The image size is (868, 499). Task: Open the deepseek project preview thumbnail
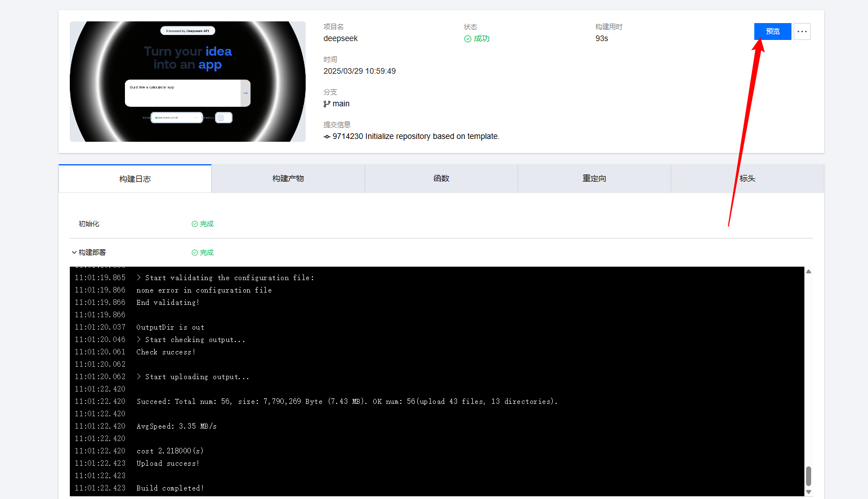pyautogui.click(x=187, y=82)
